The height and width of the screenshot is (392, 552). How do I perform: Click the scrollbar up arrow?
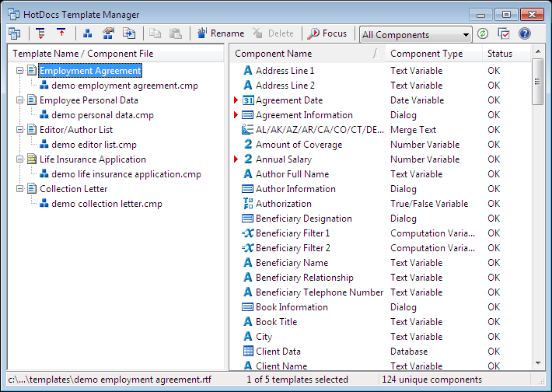537,51
